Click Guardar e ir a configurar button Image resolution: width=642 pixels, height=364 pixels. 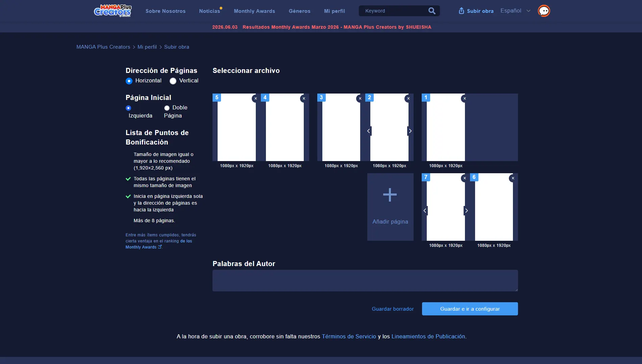tap(470, 309)
